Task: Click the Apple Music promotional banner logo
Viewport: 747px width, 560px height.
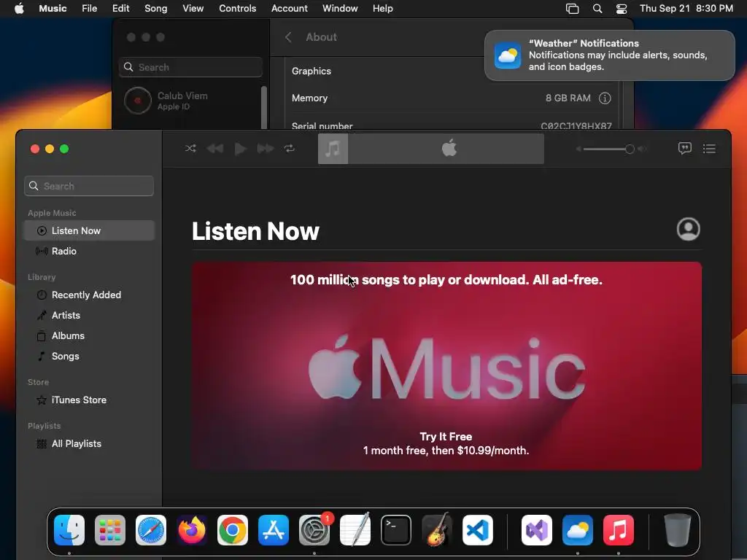Action: coord(446,367)
